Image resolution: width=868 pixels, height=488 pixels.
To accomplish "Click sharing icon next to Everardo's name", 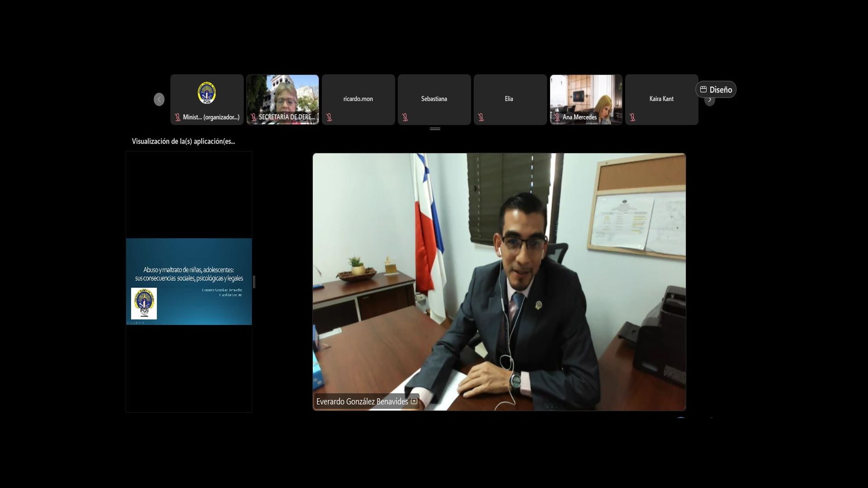I will tap(414, 401).
